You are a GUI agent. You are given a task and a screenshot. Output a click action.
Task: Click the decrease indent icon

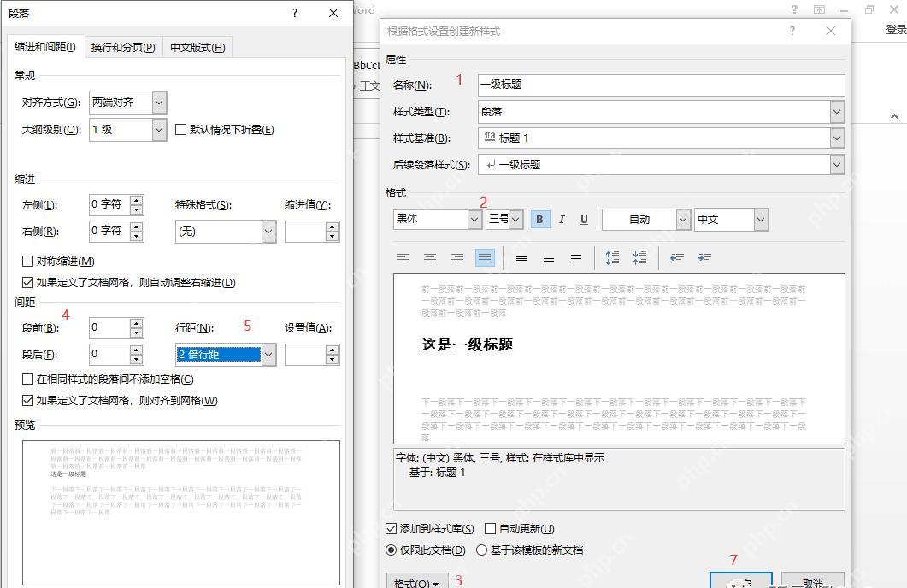677,258
